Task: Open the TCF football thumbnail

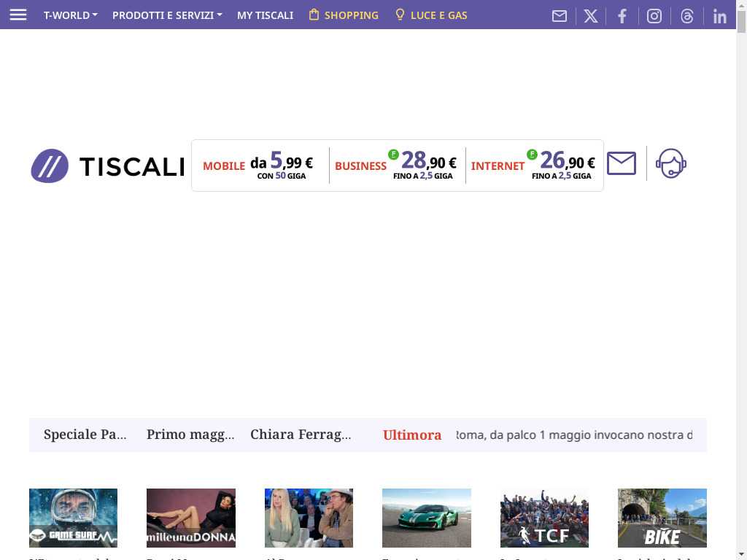Action: point(544,518)
